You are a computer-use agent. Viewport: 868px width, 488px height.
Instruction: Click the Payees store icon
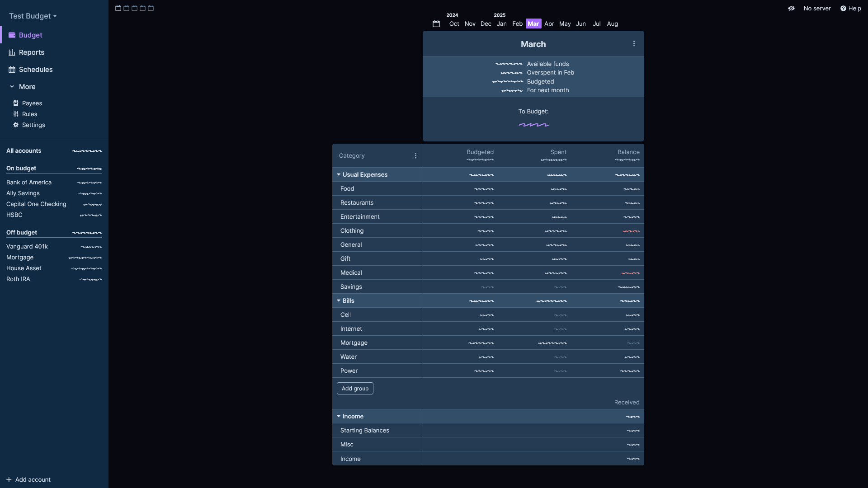[16, 103]
